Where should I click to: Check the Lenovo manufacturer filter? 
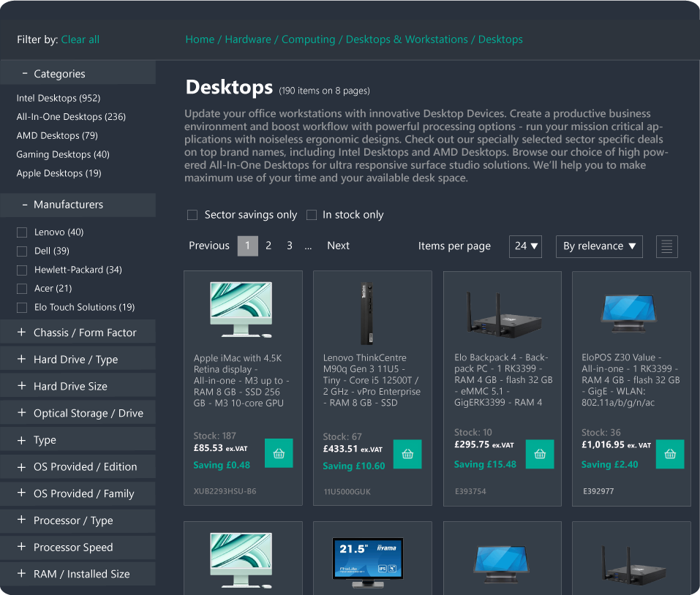pos(20,232)
